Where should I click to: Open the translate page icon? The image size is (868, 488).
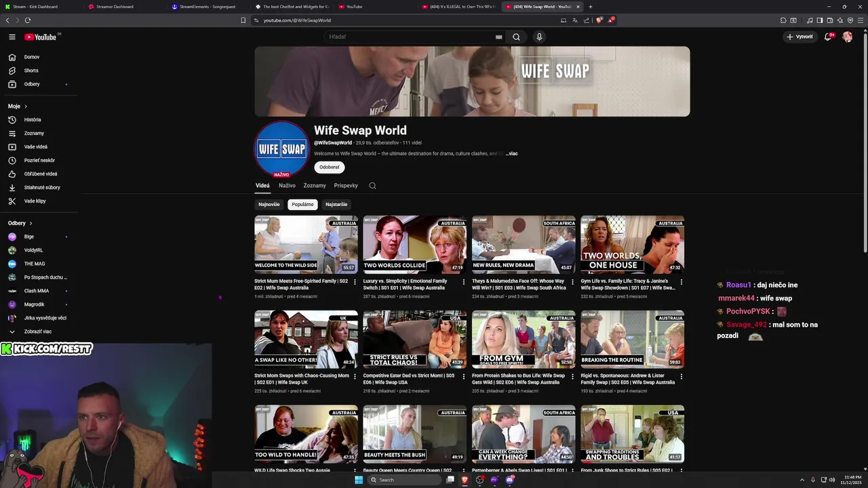tap(574, 20)
